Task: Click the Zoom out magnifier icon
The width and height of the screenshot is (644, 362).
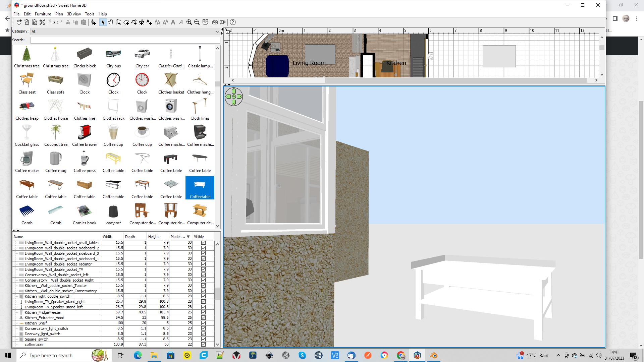Action: click(197, 22)
